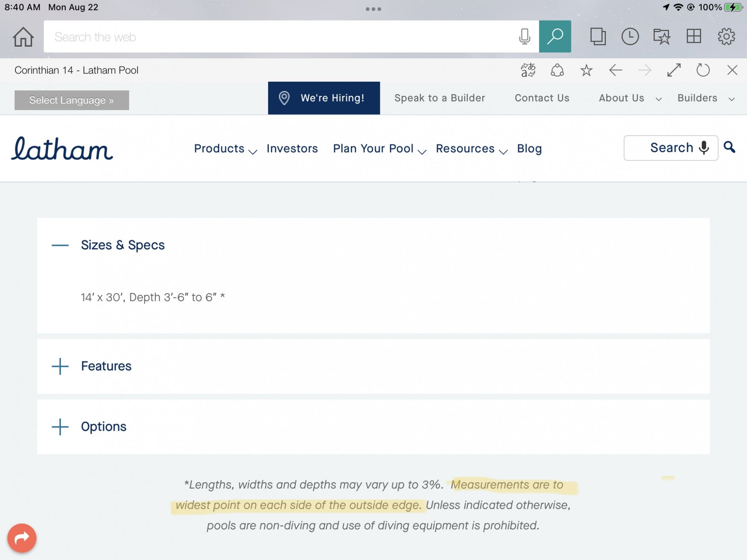This screenshot has width=747, height=560.
Task: Click the teal search magnifier button
Action: [x=555, y=37]
